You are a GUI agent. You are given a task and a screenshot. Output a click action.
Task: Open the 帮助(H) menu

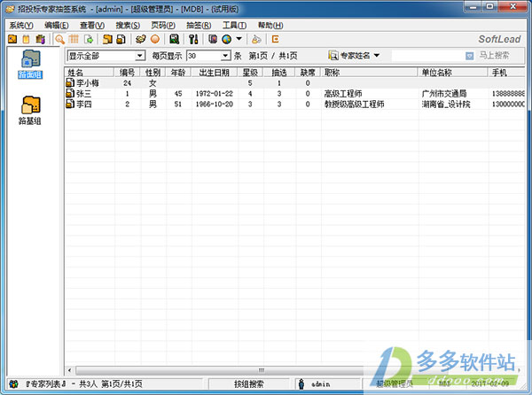click(270, 26)
